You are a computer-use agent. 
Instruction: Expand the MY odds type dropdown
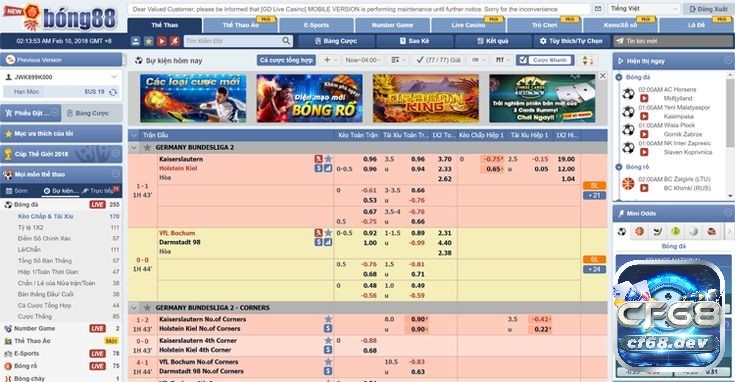coord(502,60)
